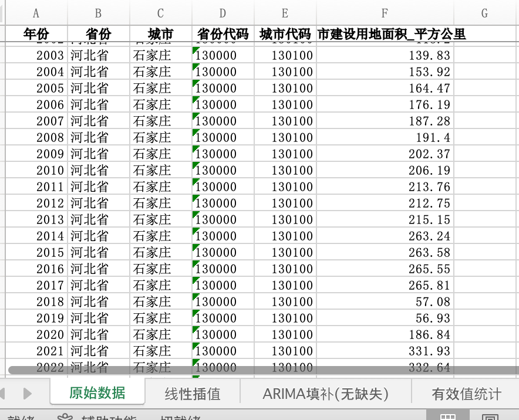This screenshot has width=519, height=420.
Task: Click the 130100 cell in the 2008 row
Action: [285, 138]
